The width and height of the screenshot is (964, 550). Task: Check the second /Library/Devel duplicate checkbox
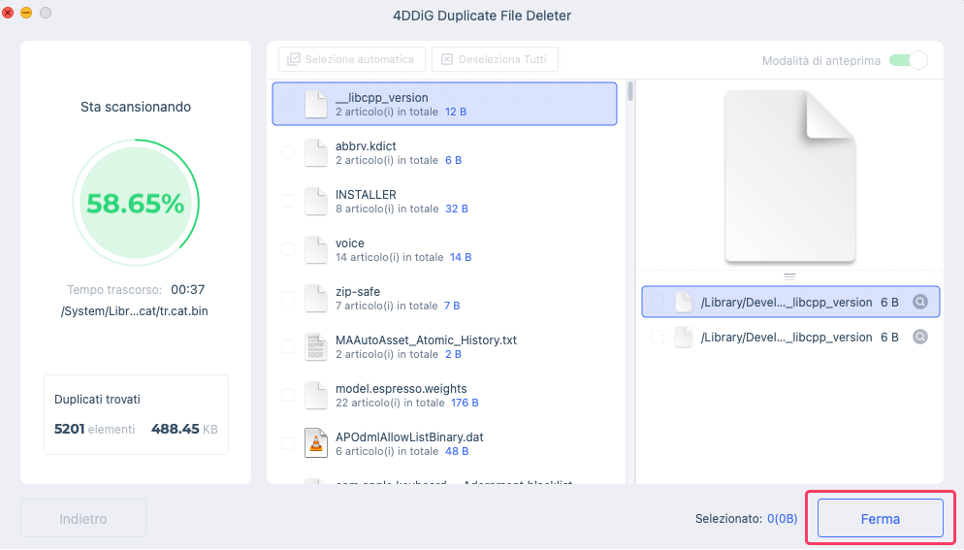(x=657, y=337)
